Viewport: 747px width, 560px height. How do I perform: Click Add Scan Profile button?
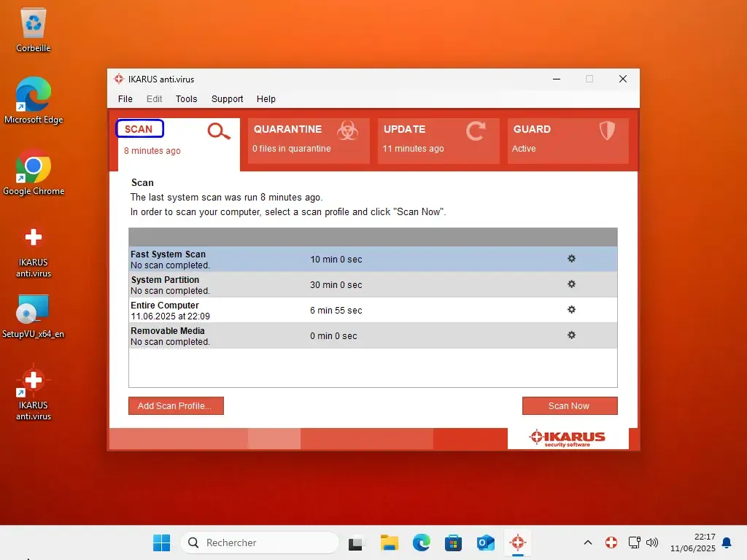[x=176, y=405]
